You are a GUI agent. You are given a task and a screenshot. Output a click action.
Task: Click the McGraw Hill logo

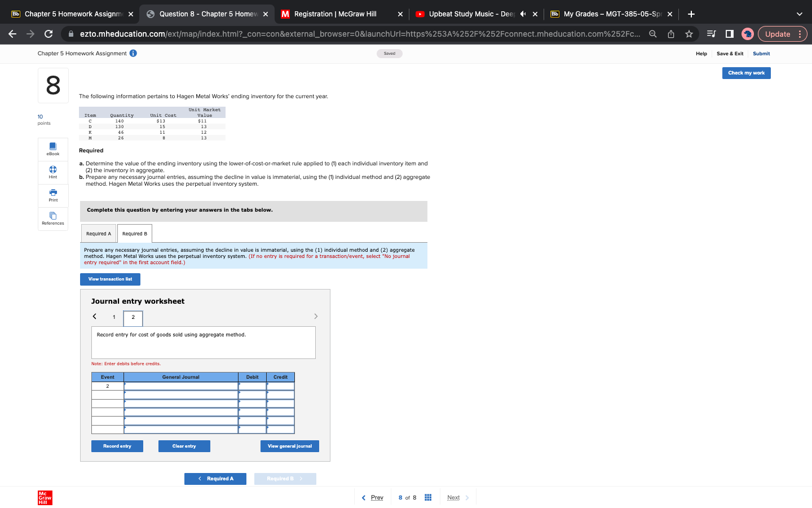(45, 497)
